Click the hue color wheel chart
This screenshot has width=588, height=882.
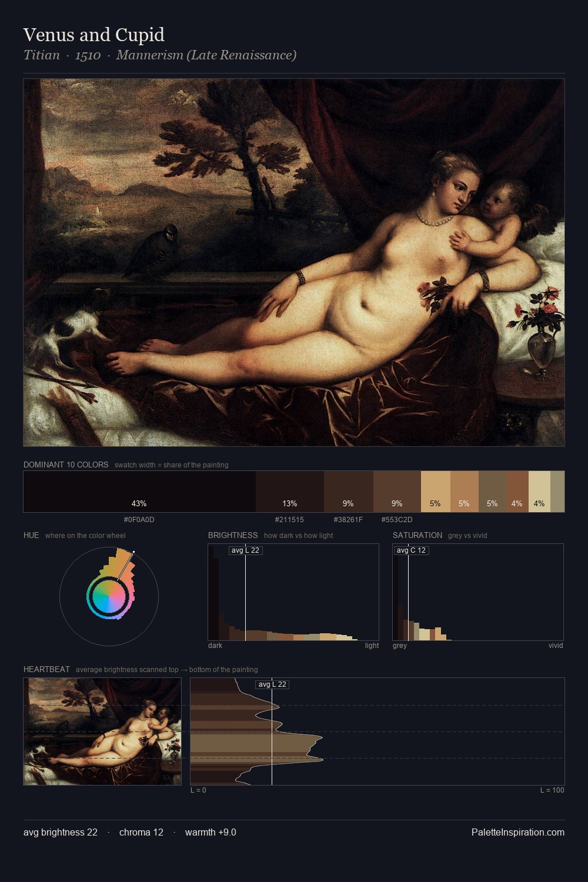[x=109, y=596]
